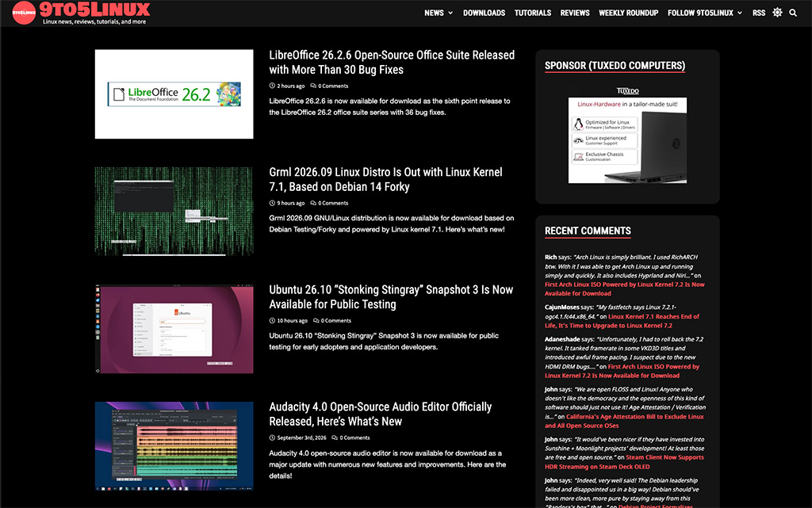Click the LibreOffice 26.2 thumbnail image

click(x=174, y=94)
